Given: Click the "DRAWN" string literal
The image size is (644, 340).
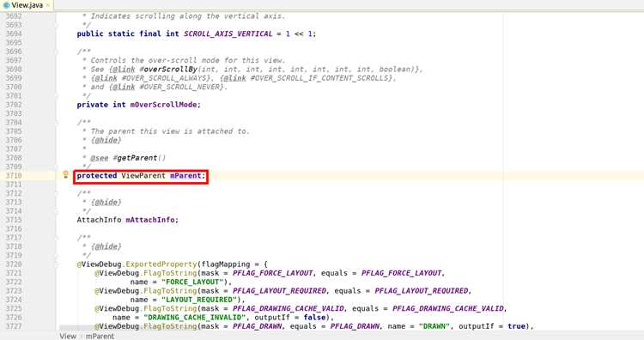Looking at the screenshot, I should click(x=435, y=326).
